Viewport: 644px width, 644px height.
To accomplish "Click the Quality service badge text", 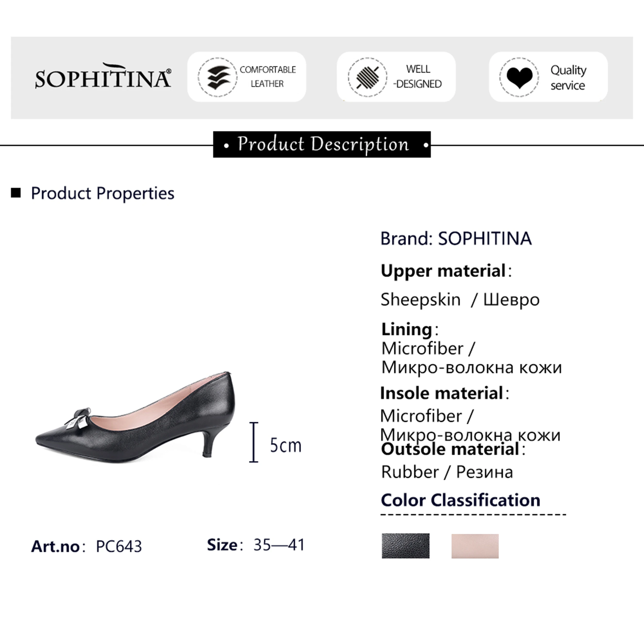I will pyautogui.click(x=568, y=77).
